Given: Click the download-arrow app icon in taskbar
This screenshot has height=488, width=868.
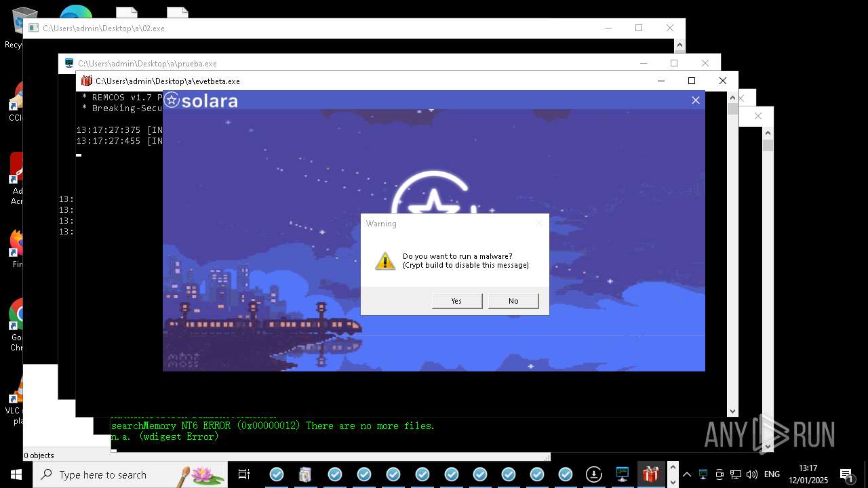Looking at the screenshot, I should tap(593, 474).
